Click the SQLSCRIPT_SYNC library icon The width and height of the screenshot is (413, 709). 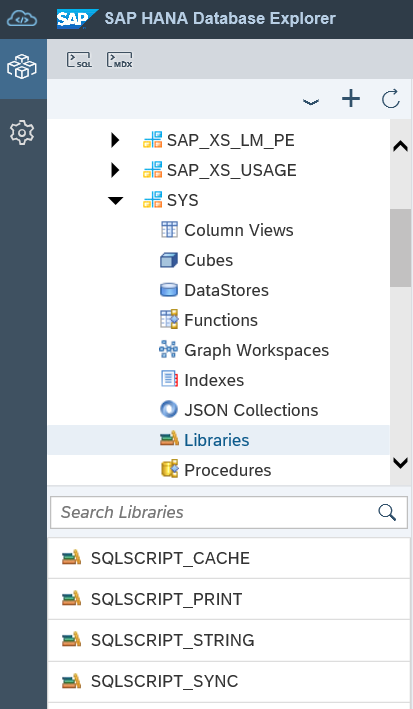pos(71,681)
